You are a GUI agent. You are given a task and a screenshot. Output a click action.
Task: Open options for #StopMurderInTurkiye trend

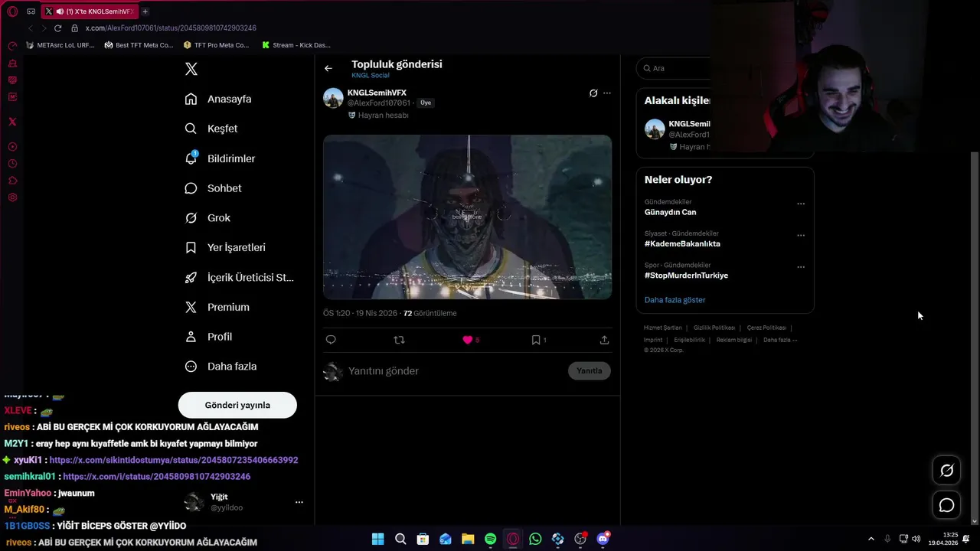[801, 267]
